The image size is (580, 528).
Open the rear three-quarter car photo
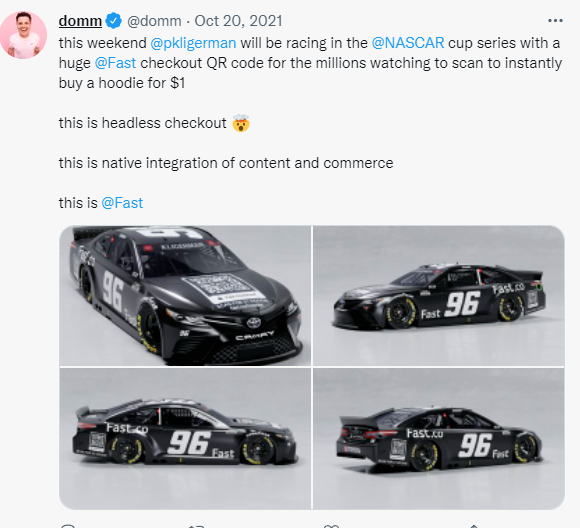[439, 438]
